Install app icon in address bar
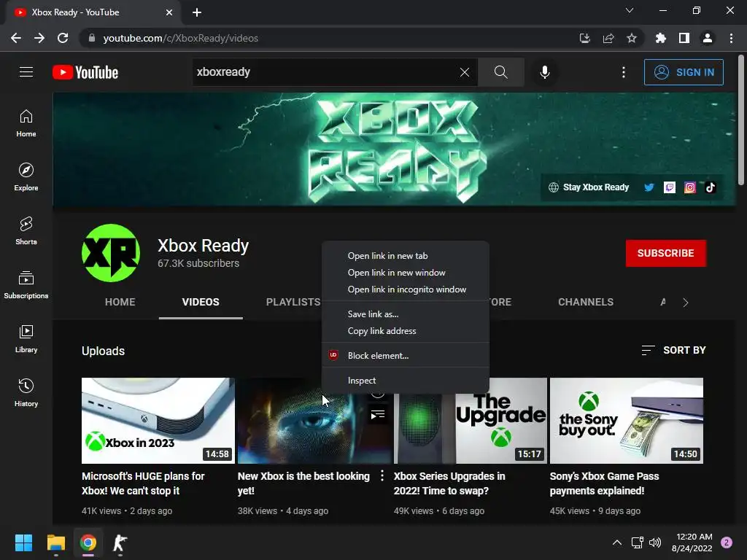 pos(584,38)
